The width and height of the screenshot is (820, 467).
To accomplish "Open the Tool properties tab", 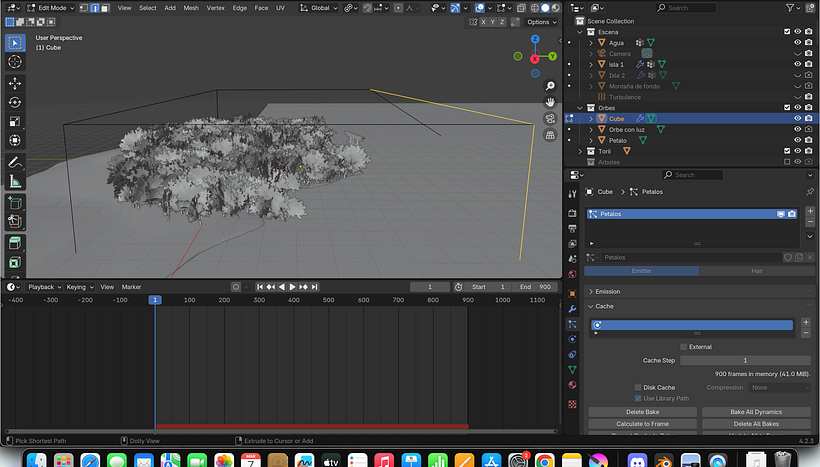I will tap(573, 194).
